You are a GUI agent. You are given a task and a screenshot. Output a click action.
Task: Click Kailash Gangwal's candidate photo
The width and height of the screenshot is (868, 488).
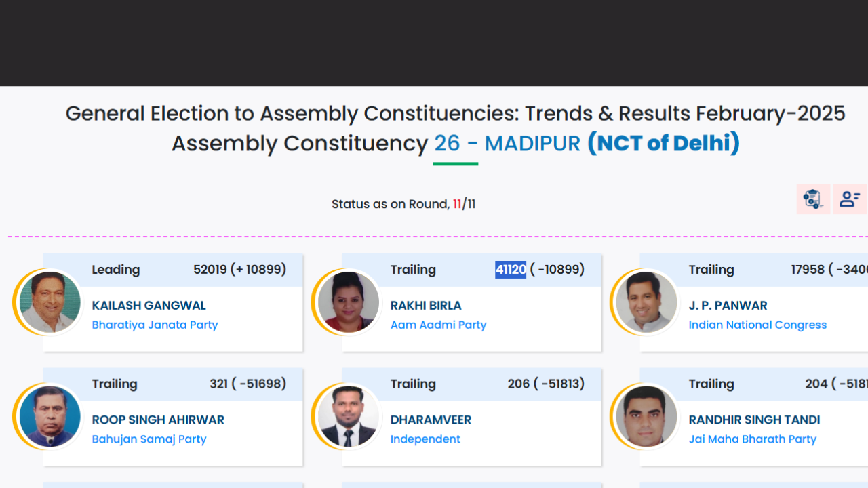click(50, 302)
